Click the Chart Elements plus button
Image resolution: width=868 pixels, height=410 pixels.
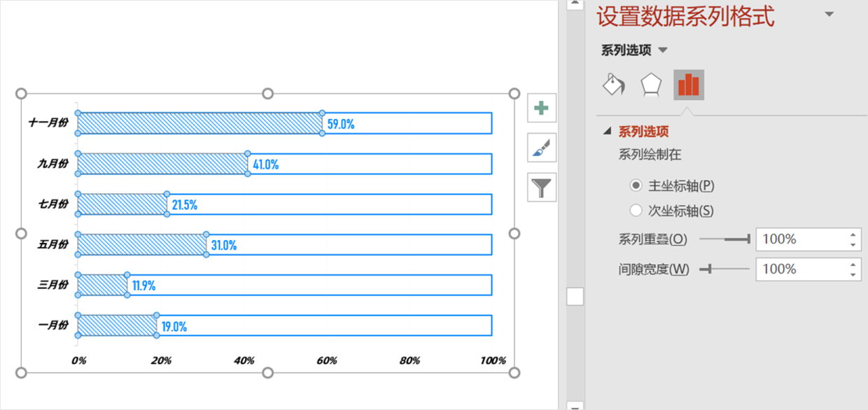[541, 108]
